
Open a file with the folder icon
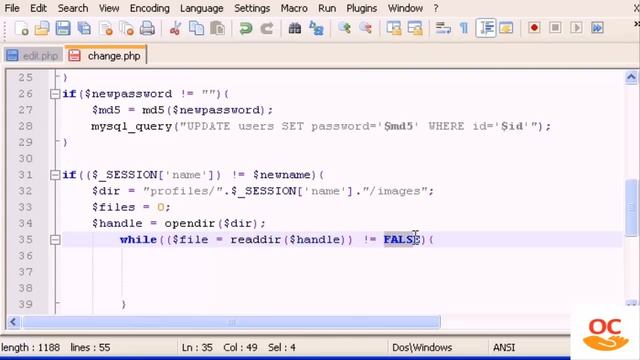click(42, 28)
